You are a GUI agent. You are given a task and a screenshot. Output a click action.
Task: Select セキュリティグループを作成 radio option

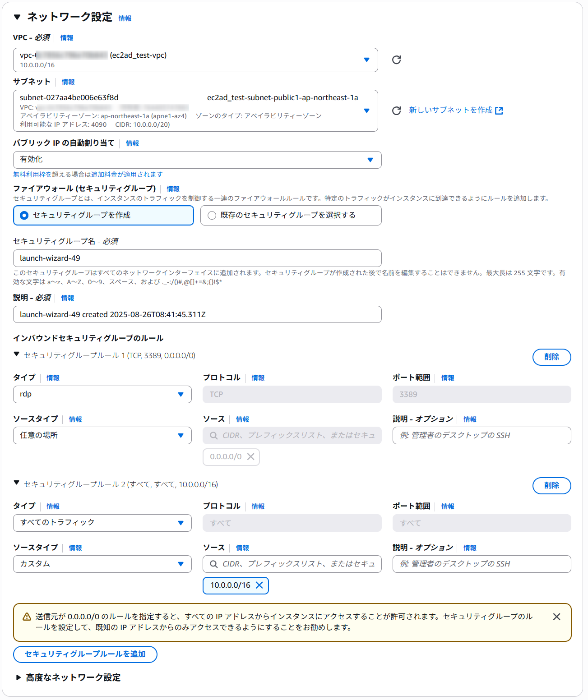click(x=24, y=216)
